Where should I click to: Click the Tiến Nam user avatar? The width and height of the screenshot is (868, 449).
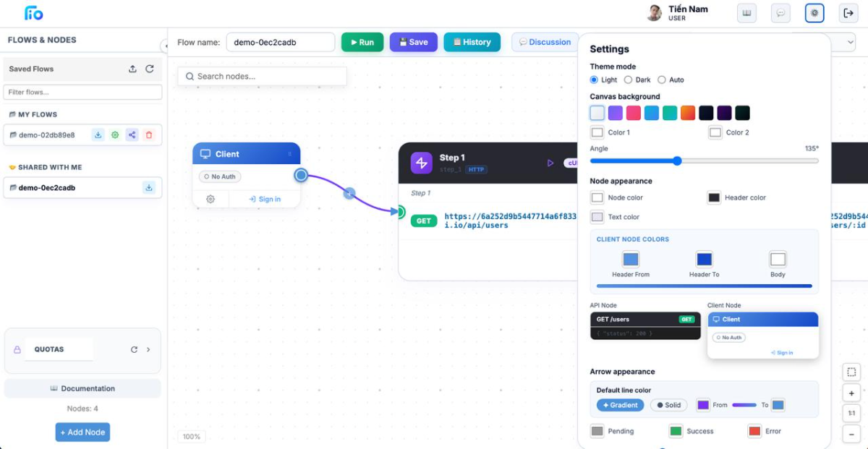coord(655,13)
